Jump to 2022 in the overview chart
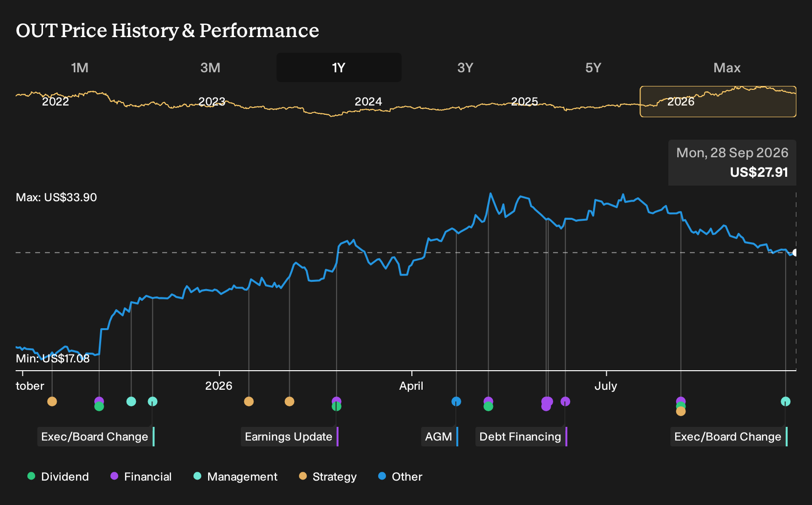812x505 pixels. pos(56,102)
